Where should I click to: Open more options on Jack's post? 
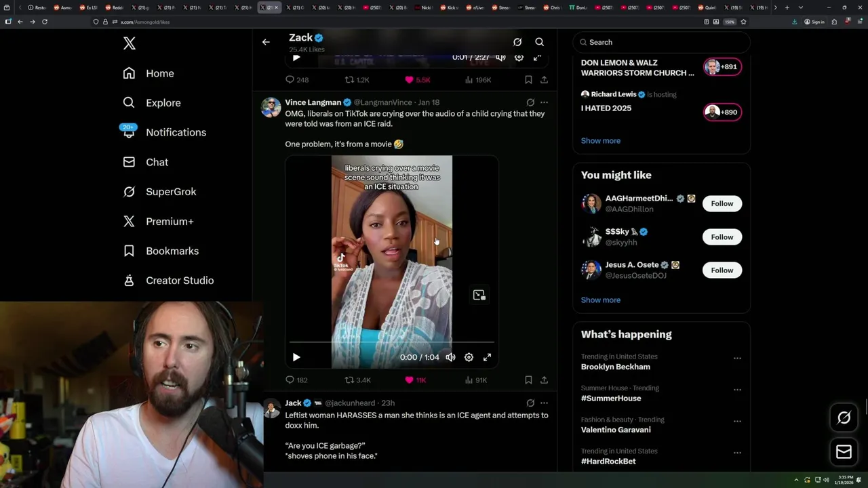click(544, 403)
